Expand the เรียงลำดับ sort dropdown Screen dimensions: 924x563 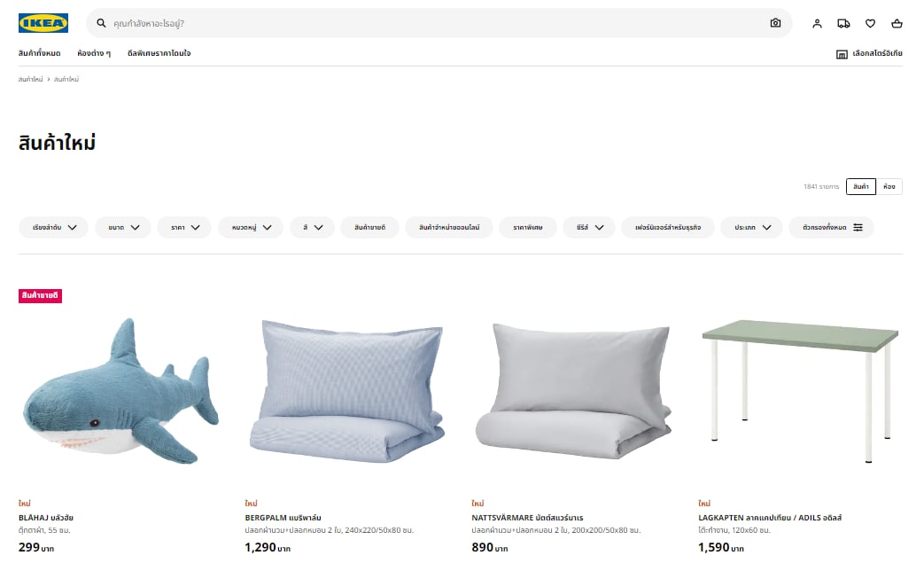53,227
